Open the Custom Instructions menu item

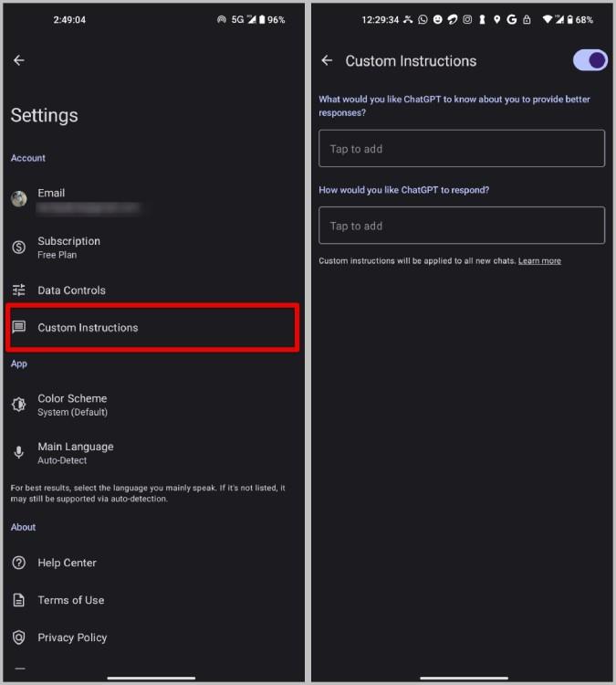(152, 327)
